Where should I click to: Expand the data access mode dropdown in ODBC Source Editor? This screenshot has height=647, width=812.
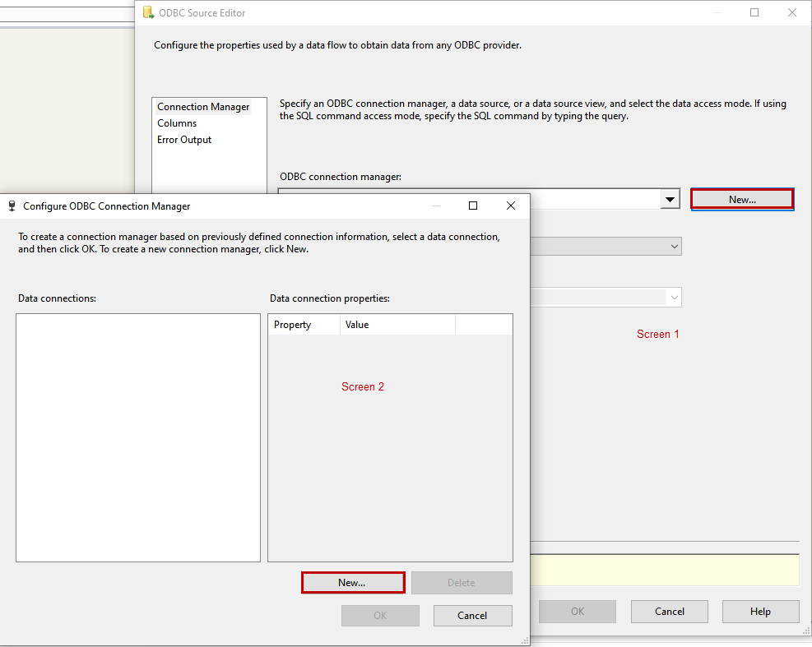click(x=675, y=247)
